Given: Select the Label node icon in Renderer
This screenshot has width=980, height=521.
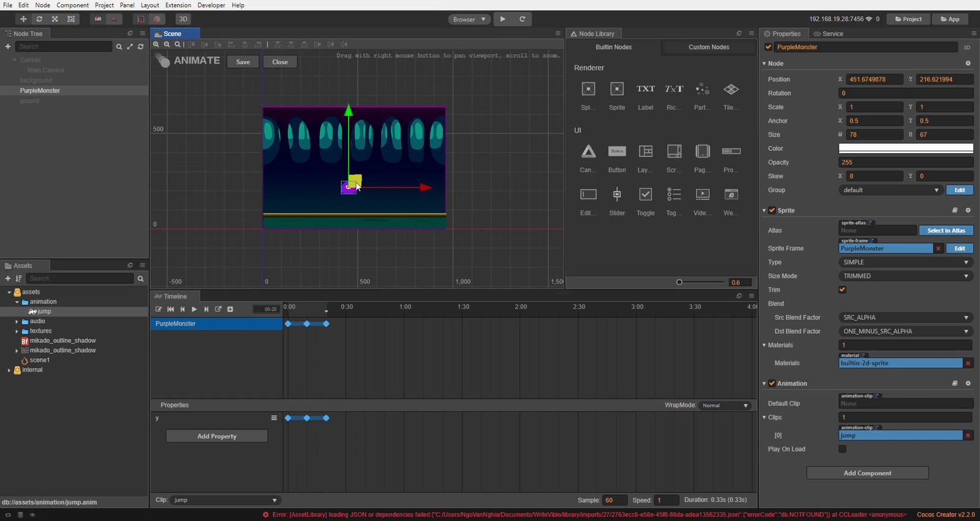Looking at the screenshot, I should click(x=645, y=89).
